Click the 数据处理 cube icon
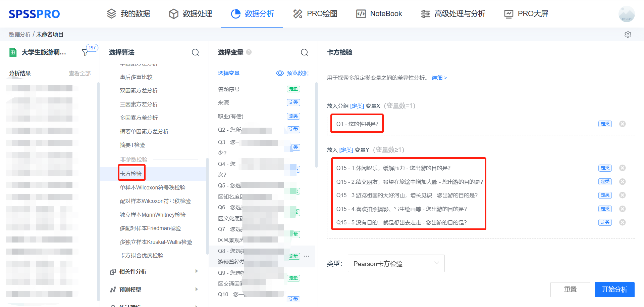644x307 pixels. pos(174,14)
